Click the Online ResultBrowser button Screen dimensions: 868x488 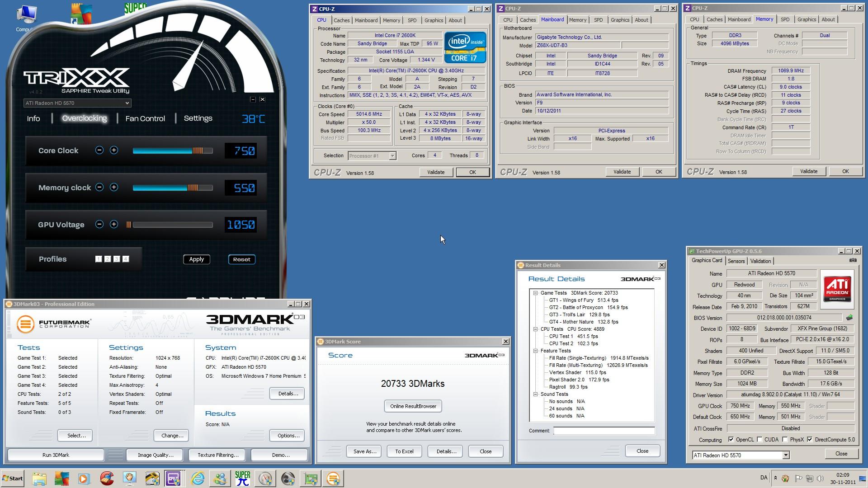[x=413, y=406]
